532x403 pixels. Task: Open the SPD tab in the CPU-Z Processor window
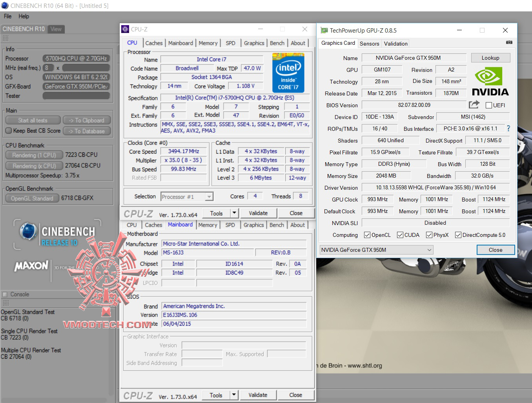(x=231, y=43)
